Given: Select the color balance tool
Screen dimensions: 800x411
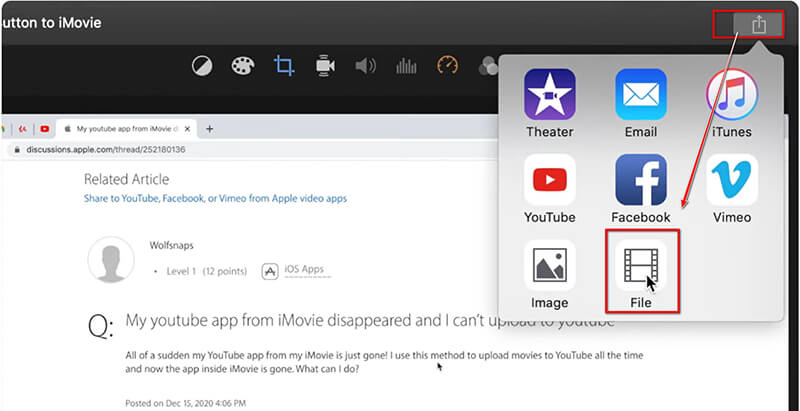Looking at the screenshot, I should tap(202, 66).
